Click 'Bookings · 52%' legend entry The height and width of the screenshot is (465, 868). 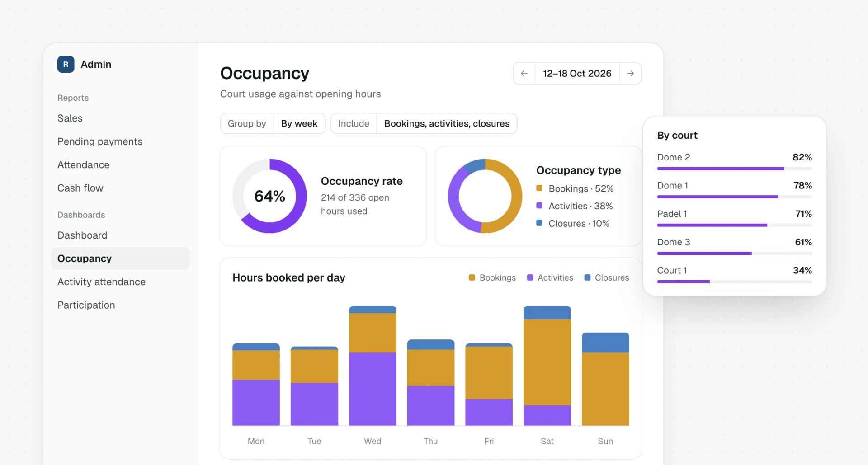point(575,188)
